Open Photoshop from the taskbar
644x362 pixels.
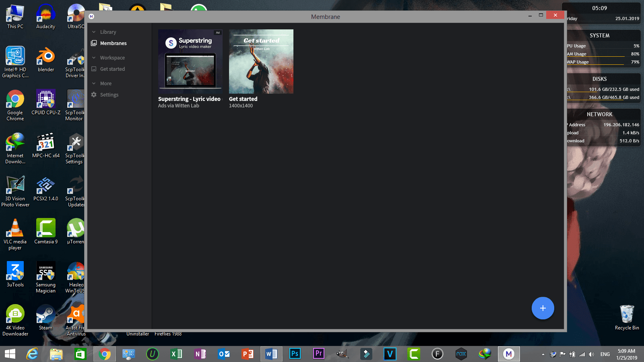(x=295, y=354)
